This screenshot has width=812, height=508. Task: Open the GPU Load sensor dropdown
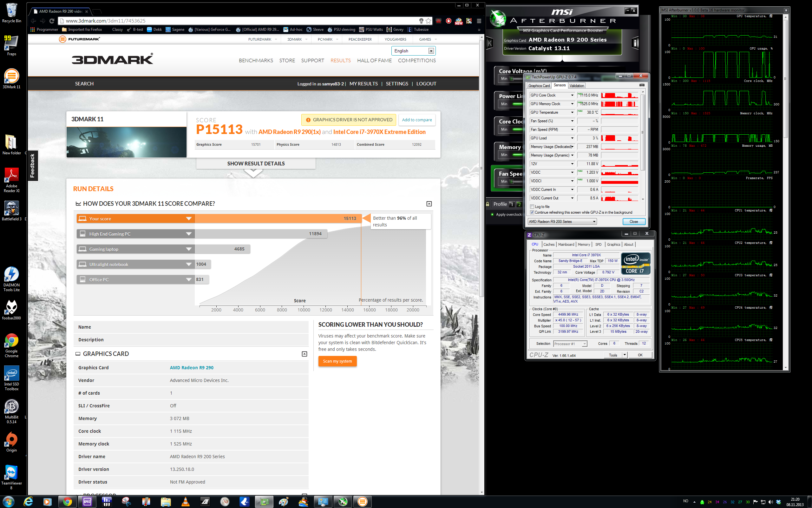[x=572, y=138]
